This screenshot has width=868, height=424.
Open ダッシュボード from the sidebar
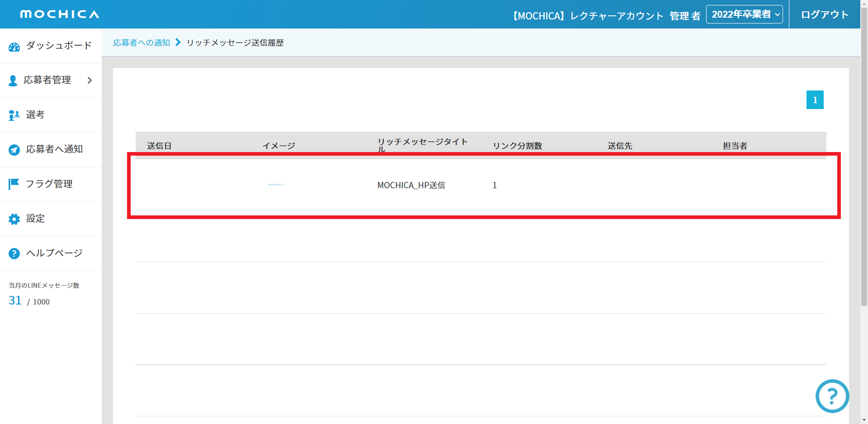tap(59, 46)
